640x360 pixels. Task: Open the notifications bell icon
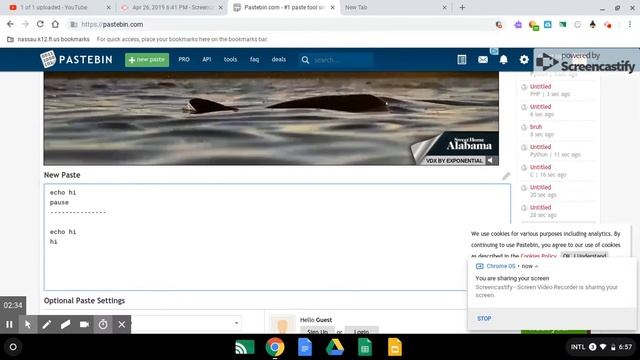(x=504, y=60)
